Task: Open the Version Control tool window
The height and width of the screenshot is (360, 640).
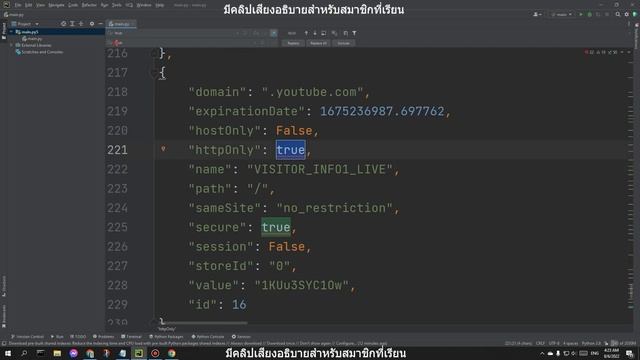Action: (x=27, y=337)
